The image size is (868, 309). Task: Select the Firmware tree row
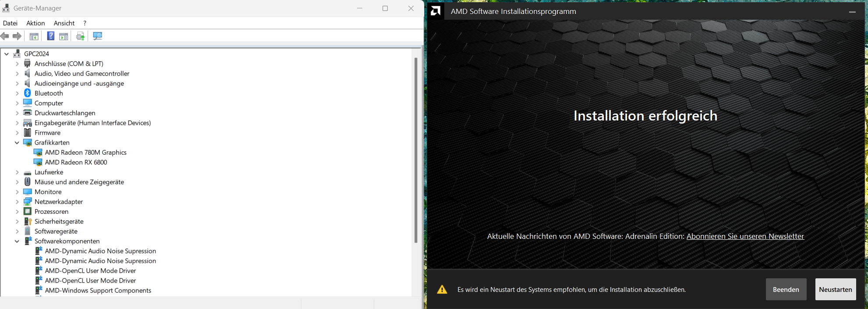[47, 133]
